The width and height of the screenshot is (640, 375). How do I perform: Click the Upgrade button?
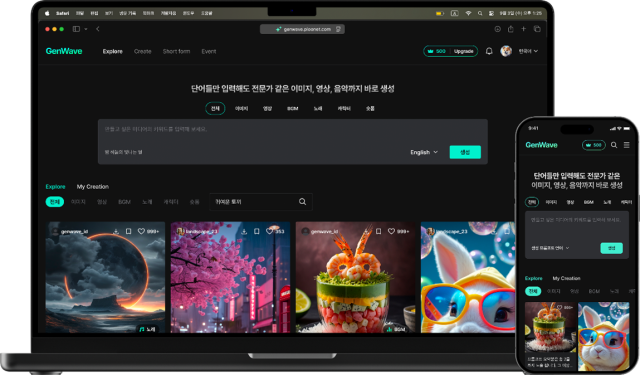pyautogui.click(x=464, y=51)
